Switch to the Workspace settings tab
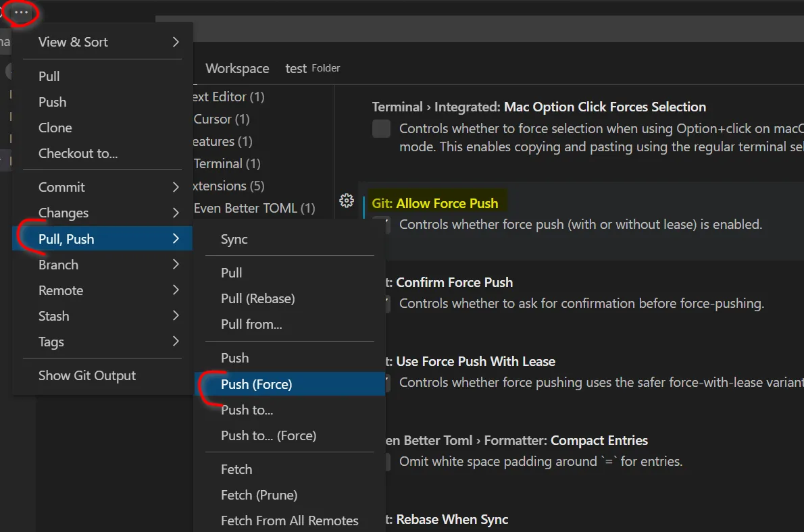Screen dimensions: 804x532 coord(237,68)
